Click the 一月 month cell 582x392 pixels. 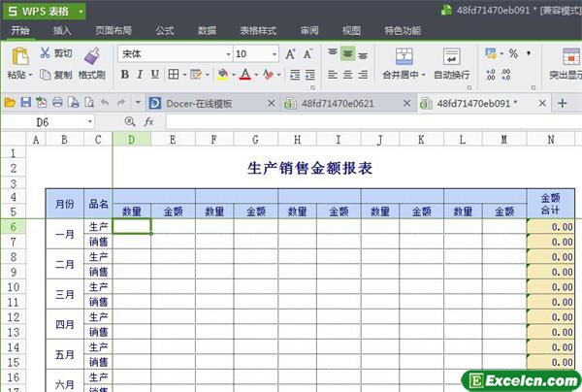click(64, 234)
